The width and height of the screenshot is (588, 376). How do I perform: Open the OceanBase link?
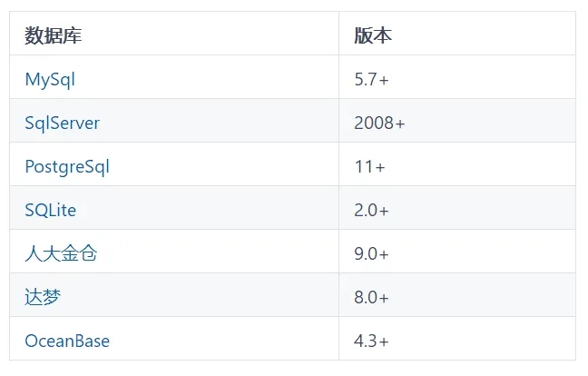[67, 341]
